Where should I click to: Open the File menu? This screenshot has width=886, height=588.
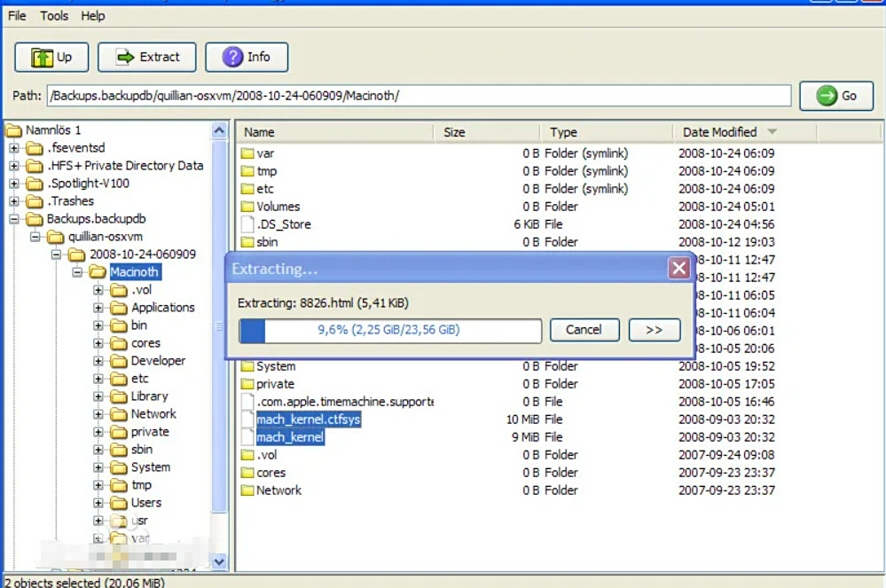tap(17, 16)
